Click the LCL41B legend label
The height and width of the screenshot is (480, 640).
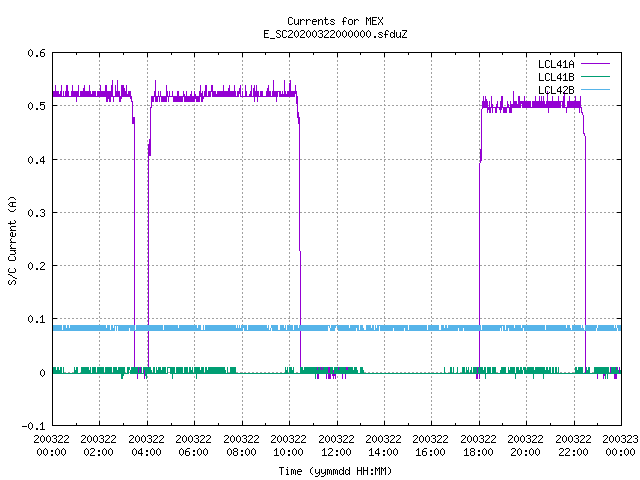pyautogui.click(x=556, y=77)
